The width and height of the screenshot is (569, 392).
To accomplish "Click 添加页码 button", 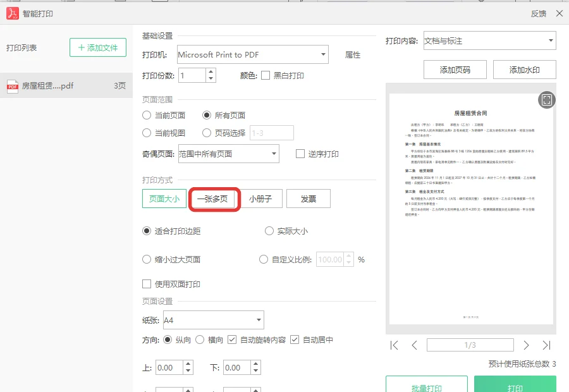I will (x=455, y=70).
